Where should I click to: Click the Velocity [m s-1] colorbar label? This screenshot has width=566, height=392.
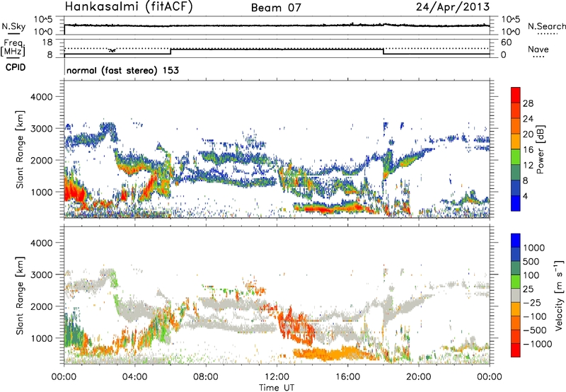pyautogui.click(x=559, y=295)
